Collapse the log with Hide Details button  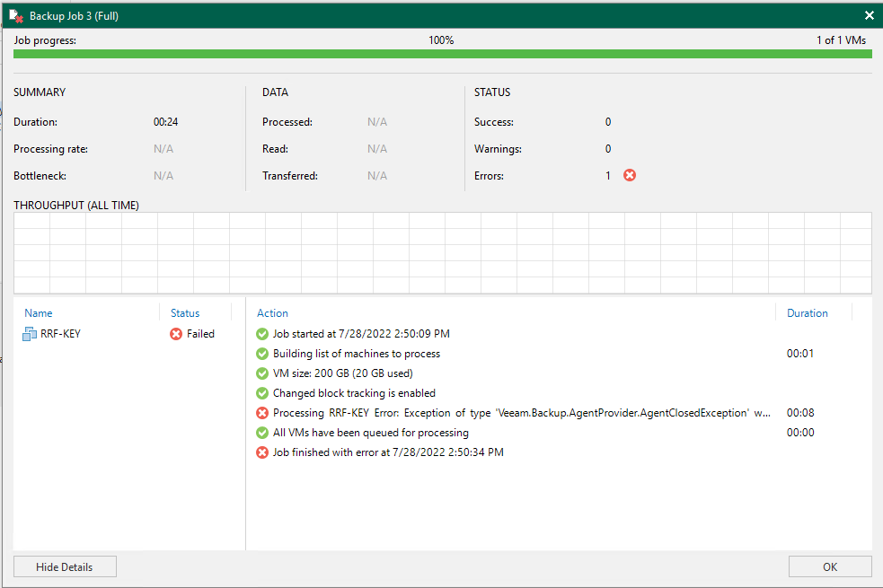[x=65, y=566]
